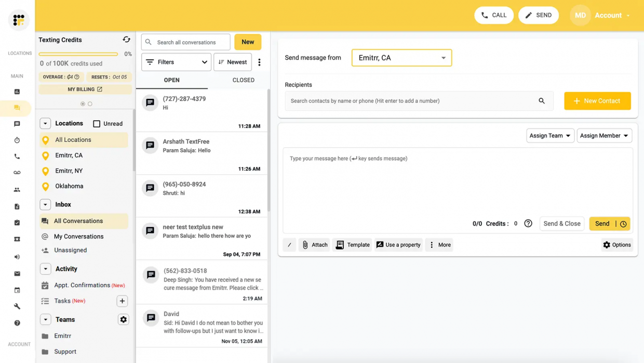Open the Account menu
Screen dimensions: 644x363
608,15
